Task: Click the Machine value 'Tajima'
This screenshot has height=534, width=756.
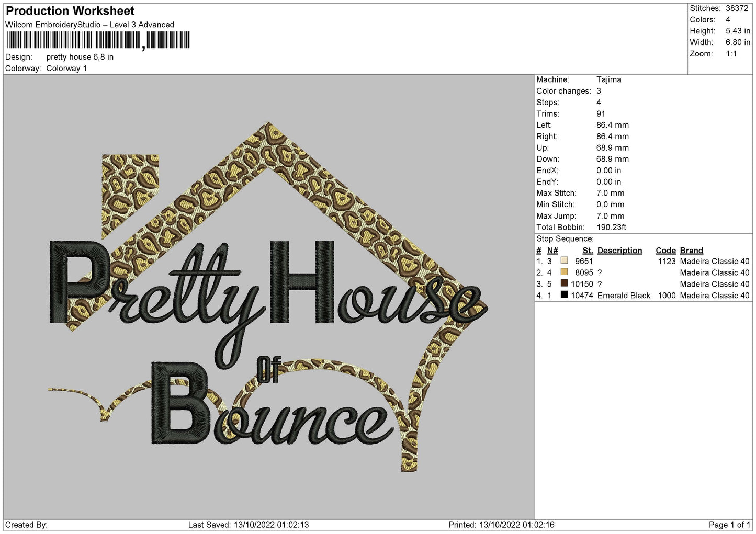Action: (x=609, y=79)
